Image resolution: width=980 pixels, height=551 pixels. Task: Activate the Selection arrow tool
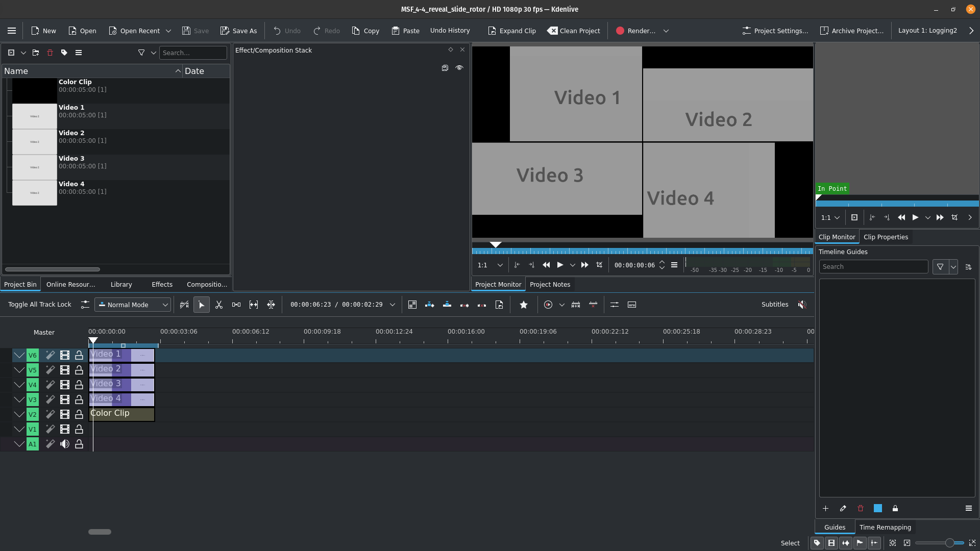pyautogui.click(x=202, y=305)
